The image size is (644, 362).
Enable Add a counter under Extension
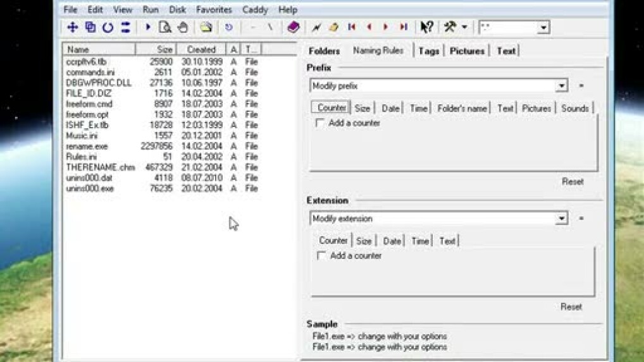[321, 256]
